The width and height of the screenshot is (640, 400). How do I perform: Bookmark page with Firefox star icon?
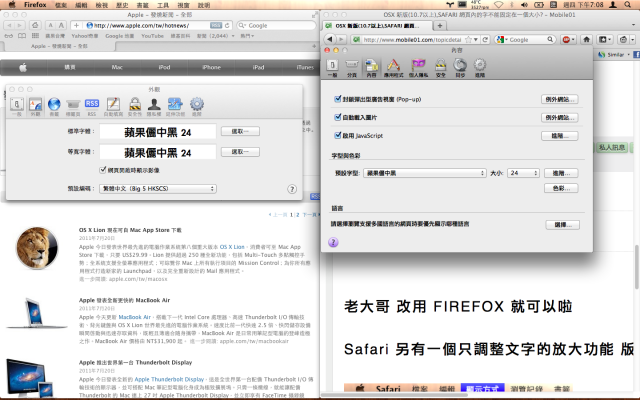469,40
